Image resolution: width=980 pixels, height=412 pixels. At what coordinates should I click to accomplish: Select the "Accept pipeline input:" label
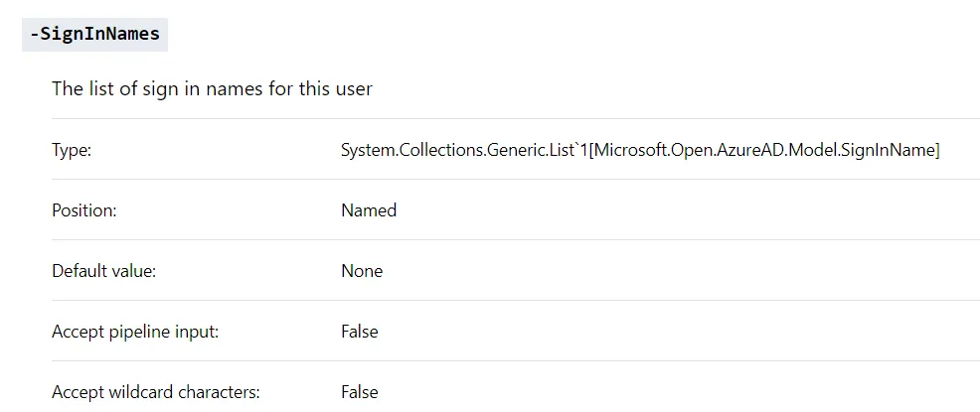click(135, 332)
